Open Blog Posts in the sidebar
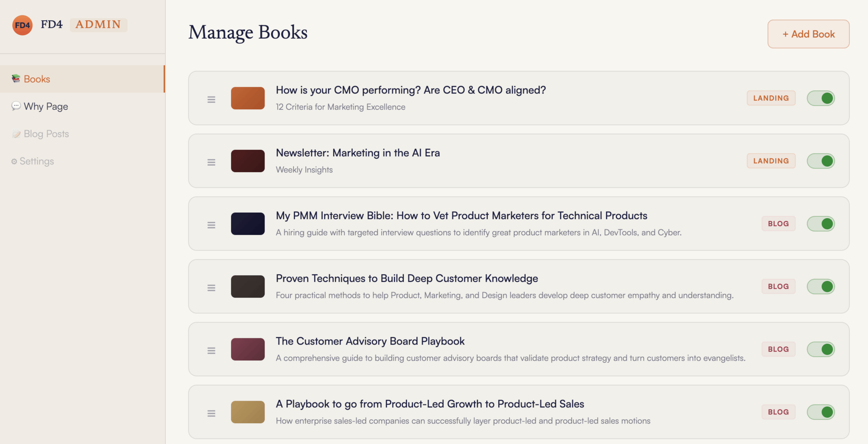The image size is (868, 444). [46, 134]
